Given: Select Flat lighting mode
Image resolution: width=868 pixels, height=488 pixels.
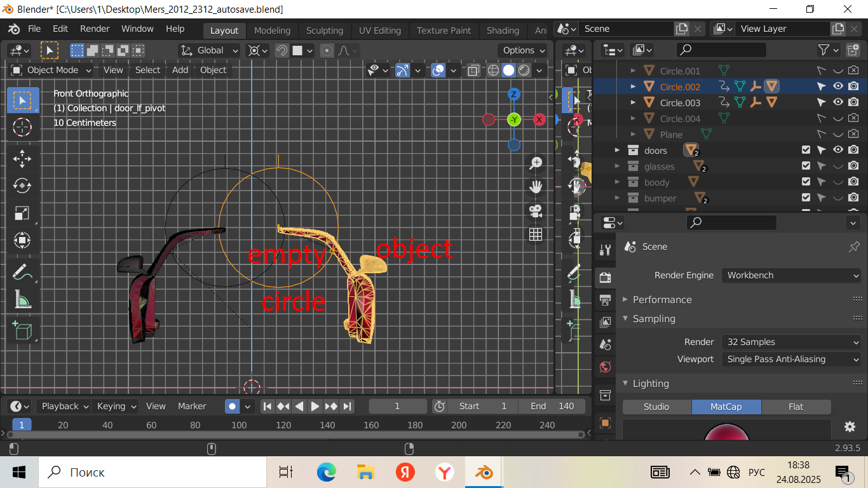Looking at the screenshot, I should click(x=796, y=407).
